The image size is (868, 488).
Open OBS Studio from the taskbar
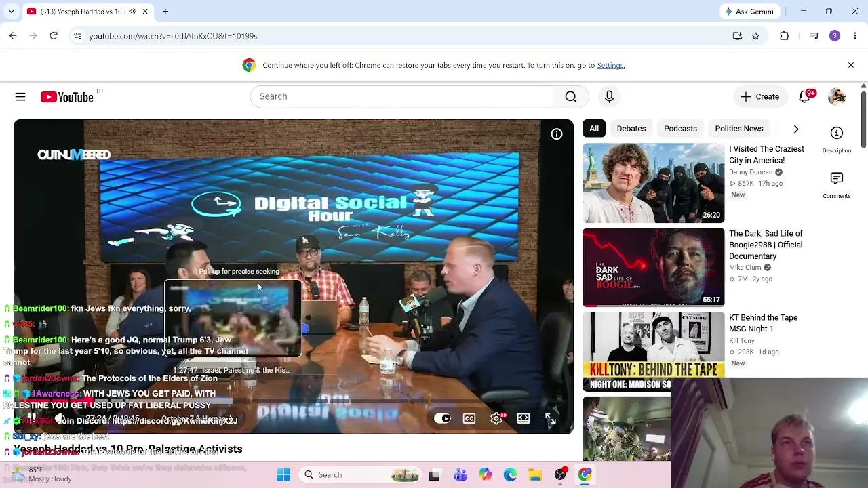[x=560, y=475]
